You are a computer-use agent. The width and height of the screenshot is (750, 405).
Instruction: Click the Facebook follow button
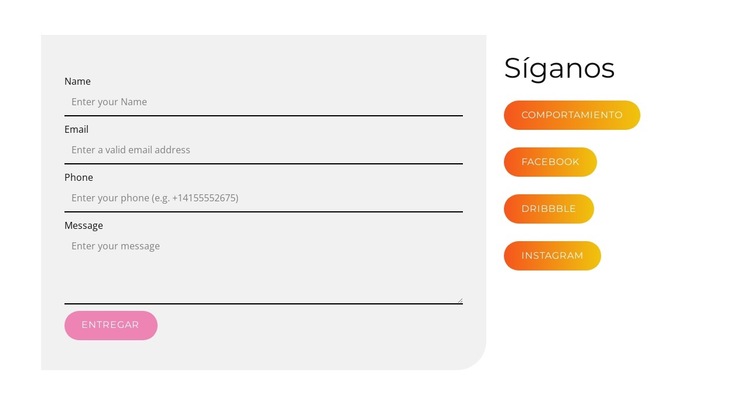550,162
